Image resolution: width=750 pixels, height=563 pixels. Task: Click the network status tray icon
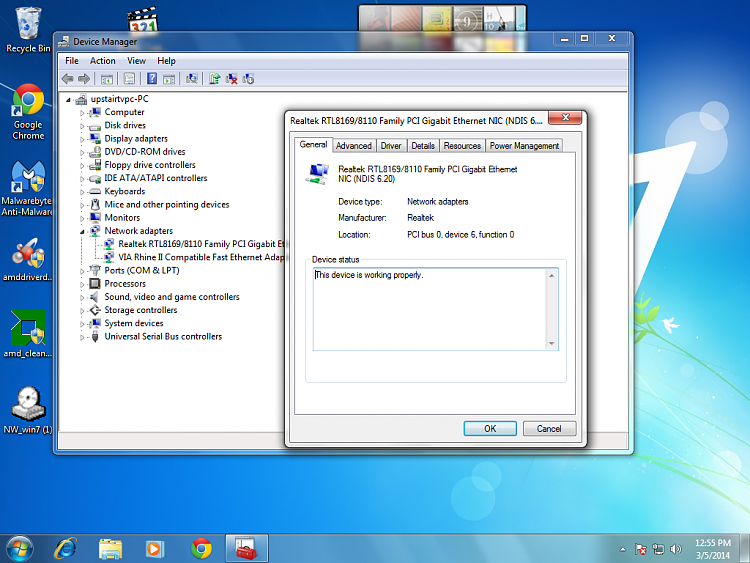click(x=658, y=549)
